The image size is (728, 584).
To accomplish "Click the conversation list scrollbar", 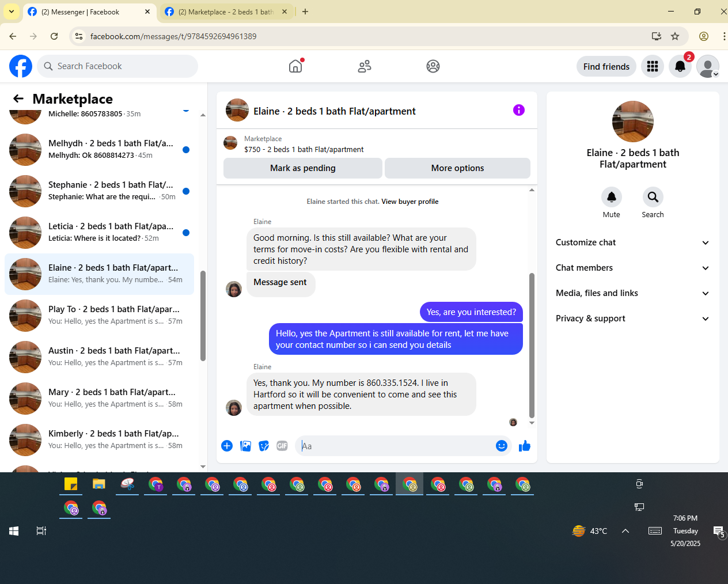I will pos(203,316).
